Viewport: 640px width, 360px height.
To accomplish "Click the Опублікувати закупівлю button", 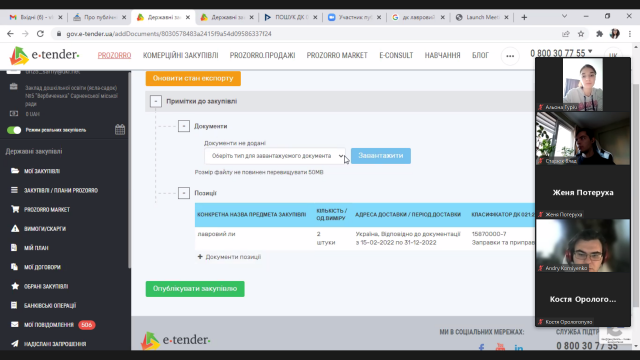I will coord(195,289).
